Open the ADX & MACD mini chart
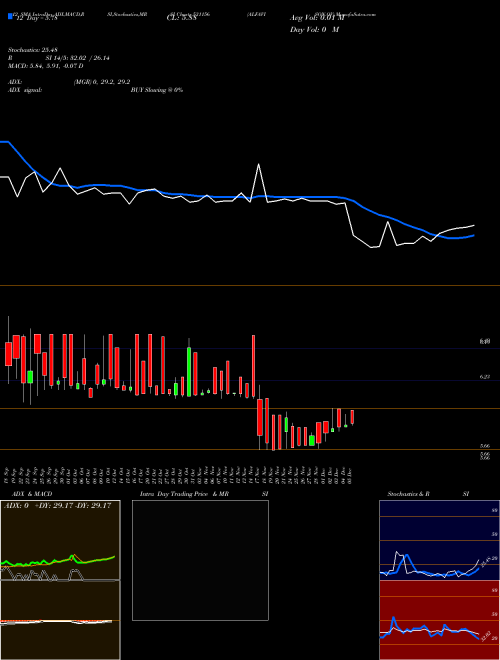The height and width of the screenshot is (660, 500). click(x=60, y=580)
